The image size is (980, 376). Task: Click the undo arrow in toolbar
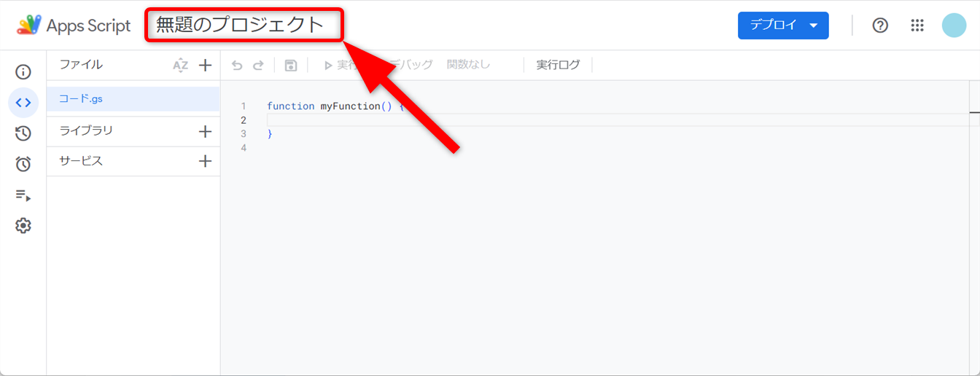point(237,66)
